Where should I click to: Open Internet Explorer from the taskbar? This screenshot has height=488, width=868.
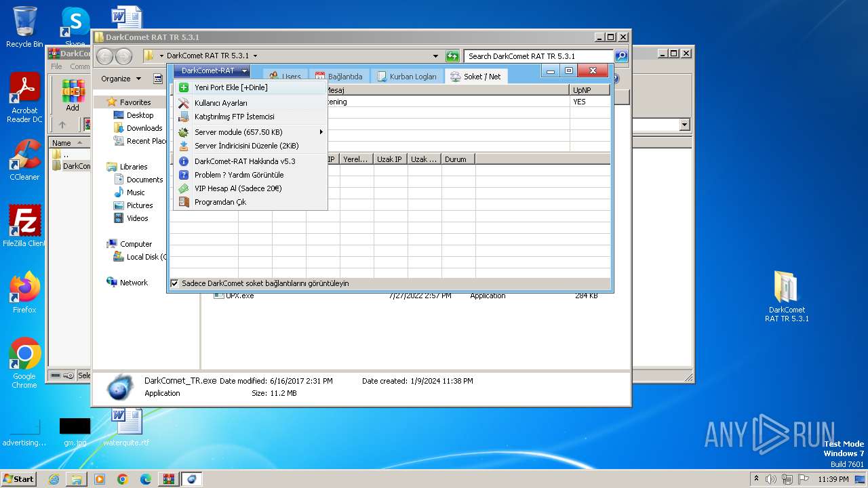[x=54, y=479]
